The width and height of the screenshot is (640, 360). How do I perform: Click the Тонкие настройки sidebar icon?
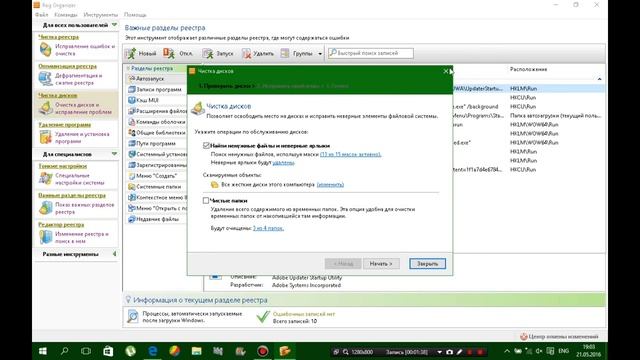45,178
